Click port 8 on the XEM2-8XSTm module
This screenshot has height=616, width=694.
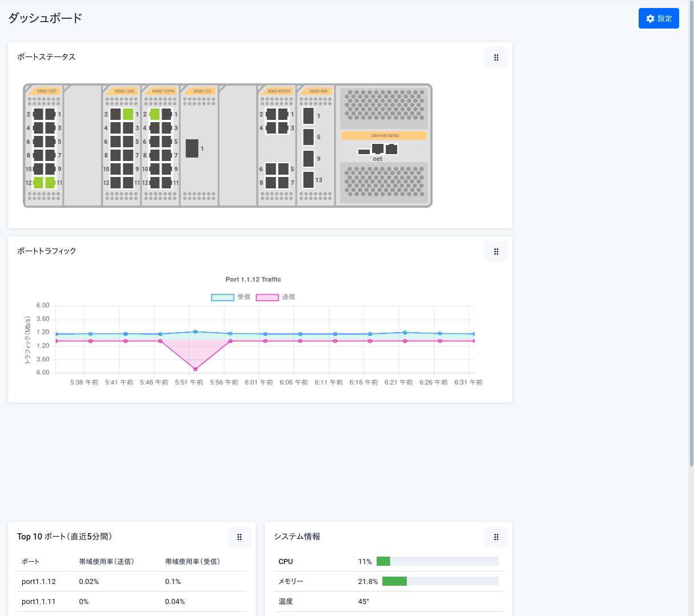tap(271, 183)
